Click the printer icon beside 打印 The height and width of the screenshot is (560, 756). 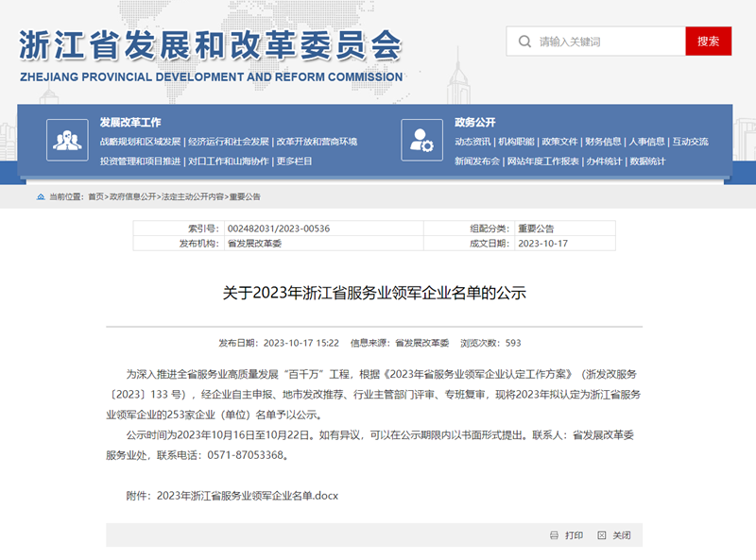pos(555,535)
